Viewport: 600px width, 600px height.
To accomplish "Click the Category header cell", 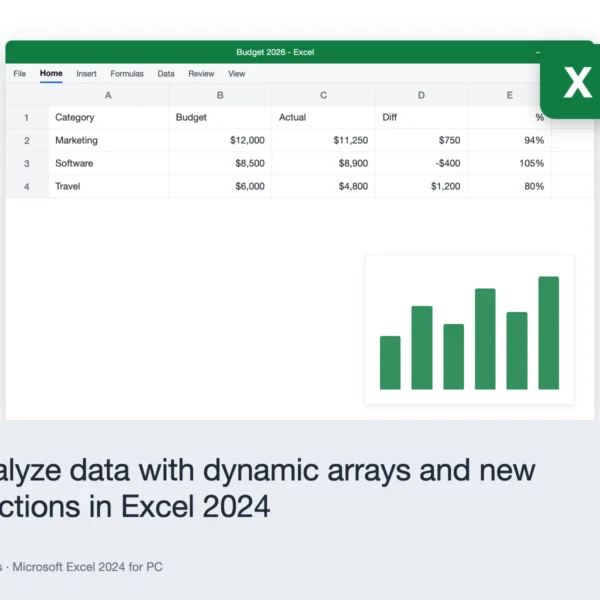I will (x=108, y=117).
